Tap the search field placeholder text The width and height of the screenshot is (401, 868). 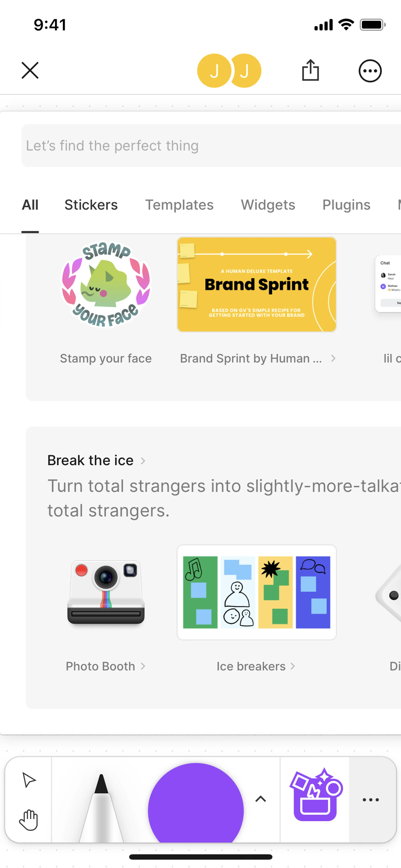pyautogui.click(x=112, y=146)
